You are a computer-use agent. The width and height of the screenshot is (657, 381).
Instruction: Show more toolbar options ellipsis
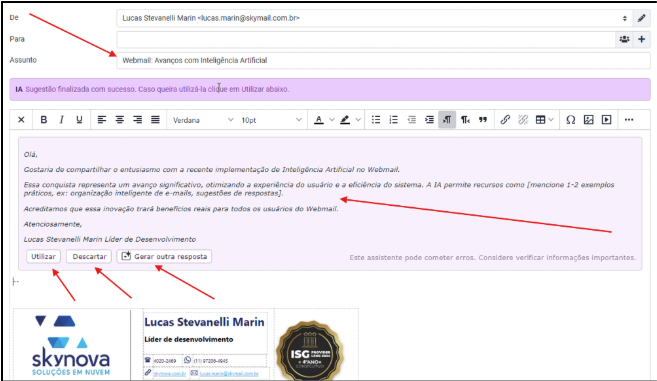tap(629, 120)
